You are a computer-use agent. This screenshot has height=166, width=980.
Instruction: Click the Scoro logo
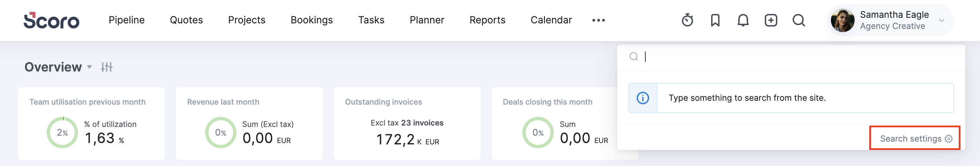click(x=51, y=20)
